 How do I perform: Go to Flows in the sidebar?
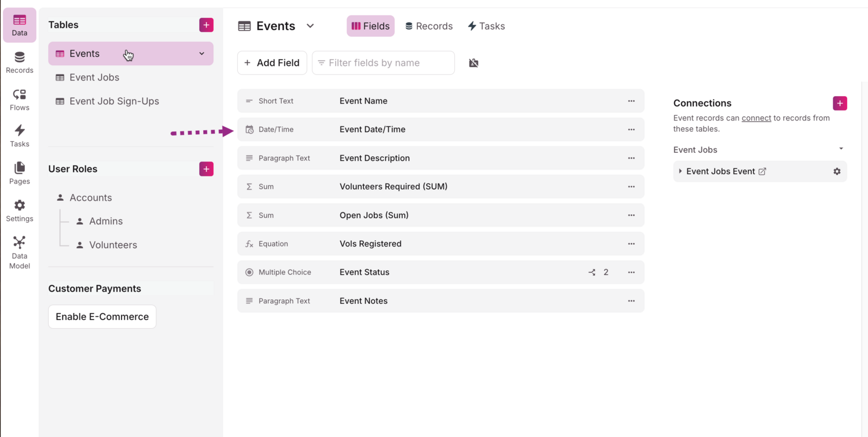click(x=20, y=100)
